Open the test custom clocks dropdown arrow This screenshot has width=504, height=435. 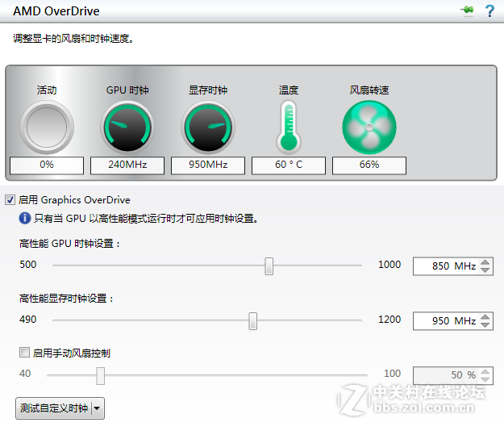[x=97, y=408]
